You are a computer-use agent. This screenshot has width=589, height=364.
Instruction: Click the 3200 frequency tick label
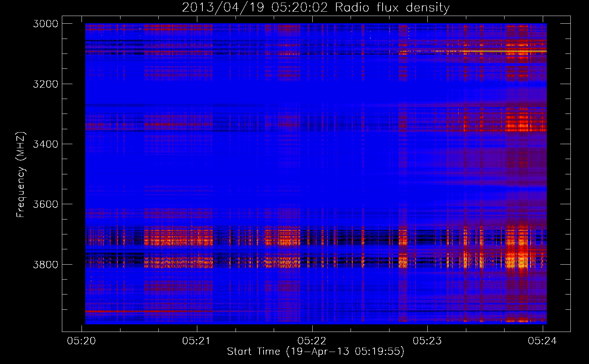point(46,84)
